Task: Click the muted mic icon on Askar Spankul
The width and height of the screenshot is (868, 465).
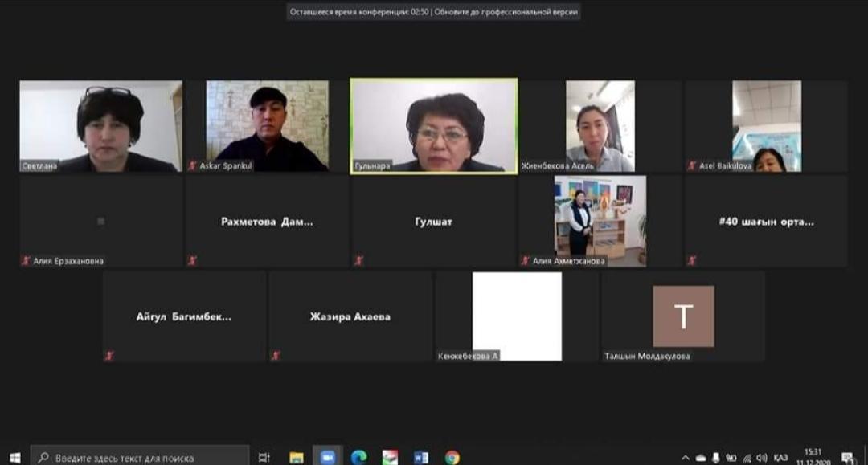Action: click(x=193, y=165)
